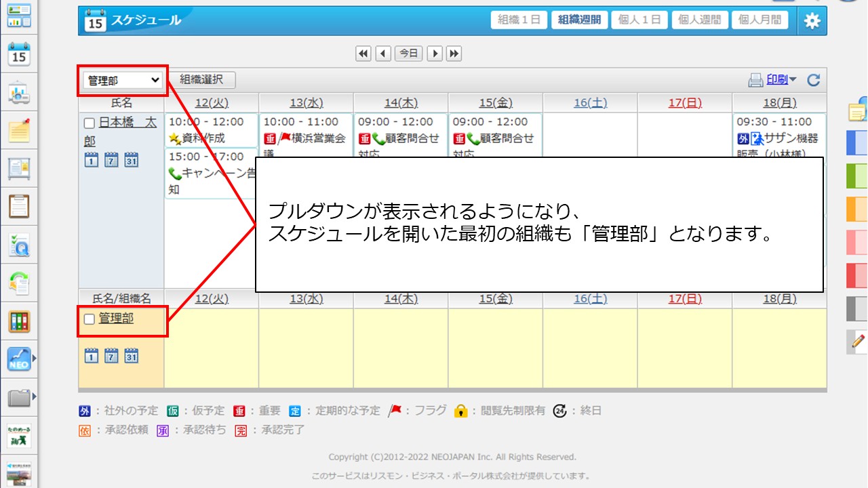Viewport: 868px width, 488px height.
Task: Click the printer icon next to 印刷
Action: (x=756, y=81)
